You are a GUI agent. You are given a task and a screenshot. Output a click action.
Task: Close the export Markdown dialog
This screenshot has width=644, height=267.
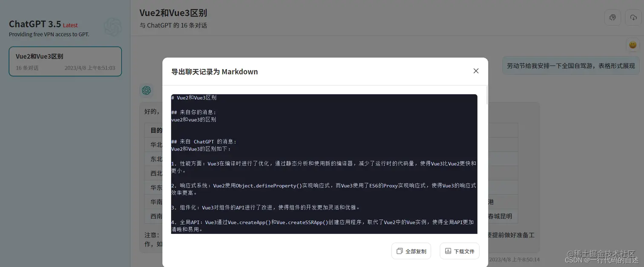tap(476, 71)
